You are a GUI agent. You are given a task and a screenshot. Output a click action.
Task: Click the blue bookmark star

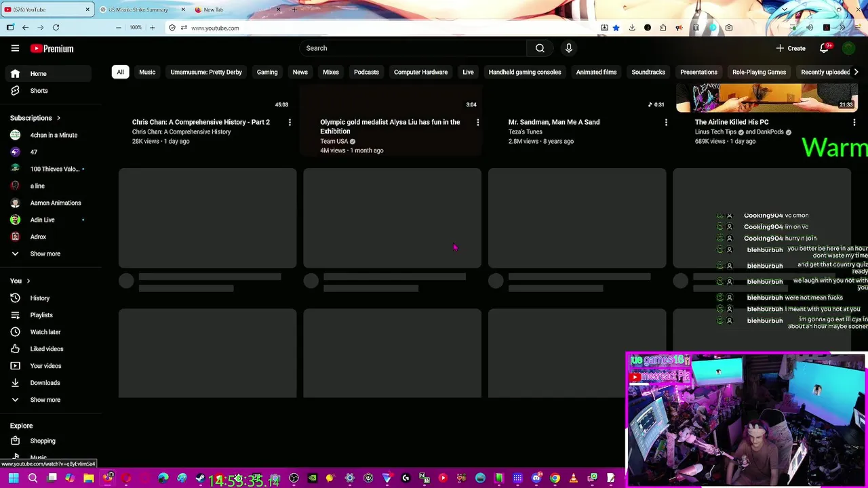[616, 28]
